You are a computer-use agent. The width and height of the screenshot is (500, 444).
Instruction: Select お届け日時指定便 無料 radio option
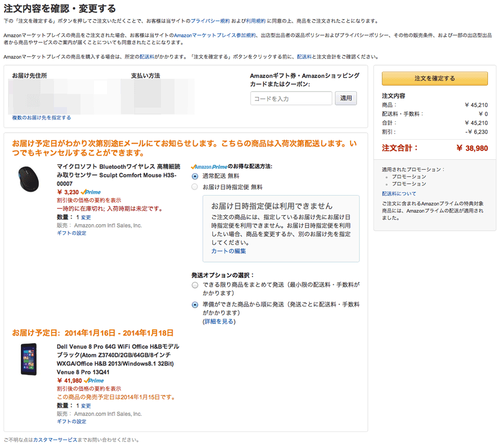tap(195, 187)
